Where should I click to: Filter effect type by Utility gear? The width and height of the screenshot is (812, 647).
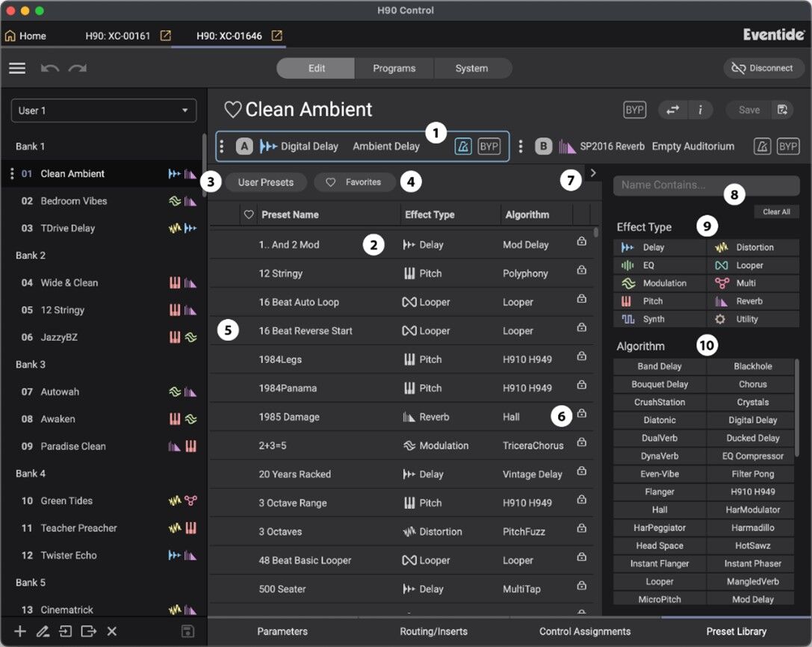tap(752, 320)
